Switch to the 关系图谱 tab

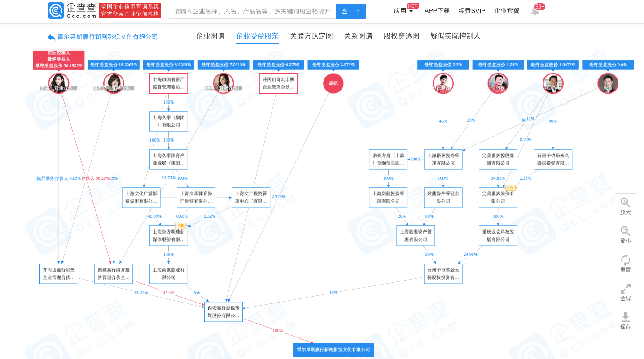[358, 36]
